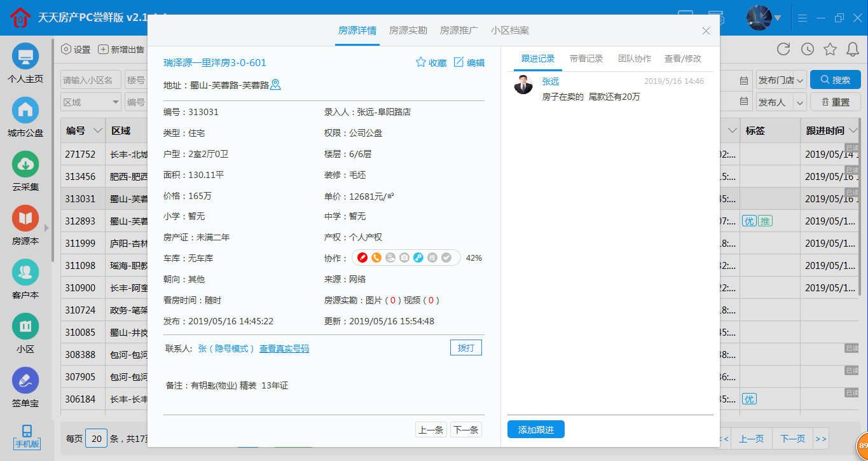The width and height of the screenshot is (868, 461).
Task: Click the refresh icon in top toolbar
Action: pos(783,49)
